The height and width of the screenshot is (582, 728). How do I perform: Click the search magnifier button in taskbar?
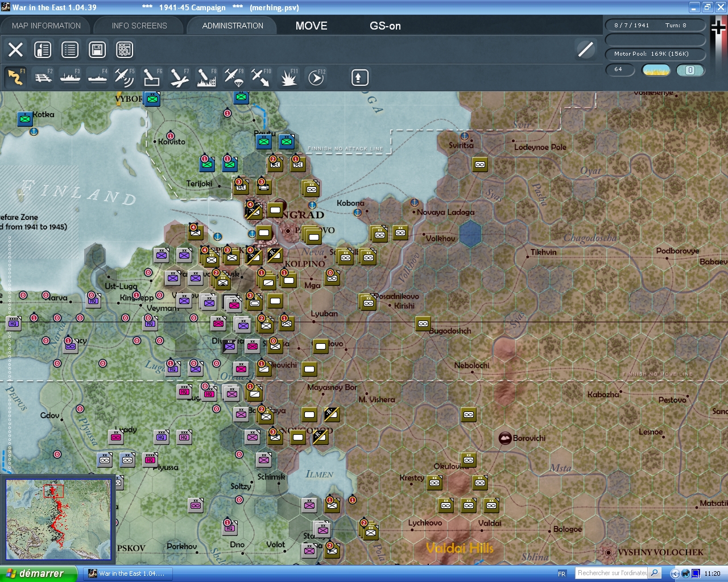(655, 573)
